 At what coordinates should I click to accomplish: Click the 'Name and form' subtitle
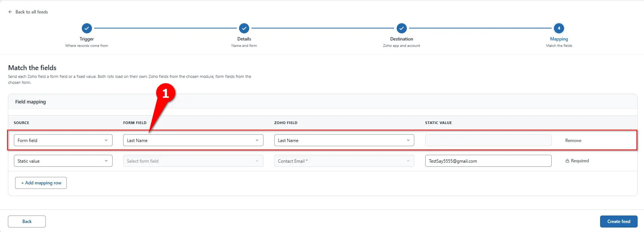(244, 46)
